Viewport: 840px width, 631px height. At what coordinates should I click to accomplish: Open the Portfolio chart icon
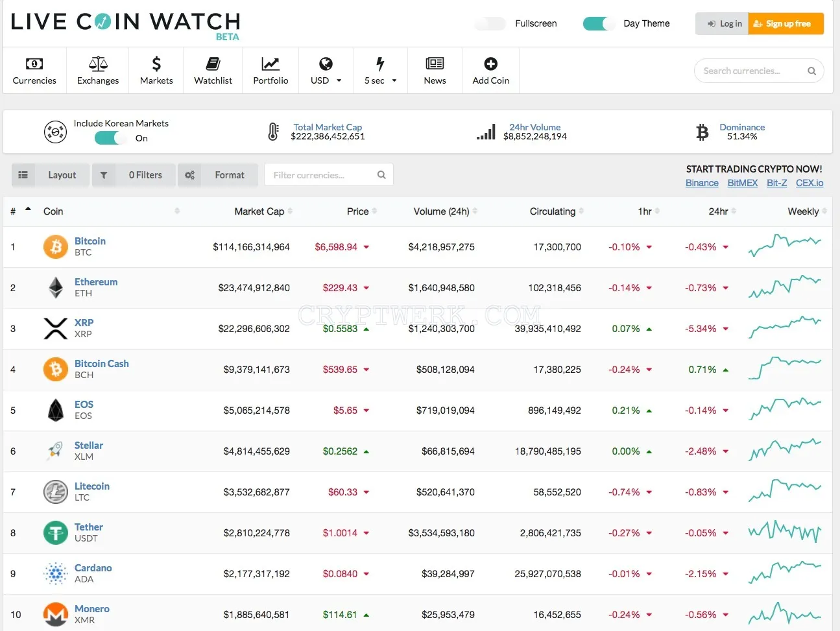click(x=270, y=64)
